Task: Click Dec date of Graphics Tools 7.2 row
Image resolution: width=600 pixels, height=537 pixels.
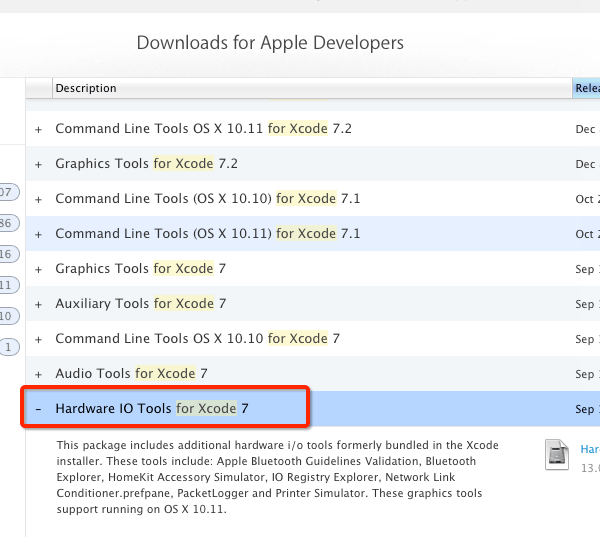Action: pos(587,164)
